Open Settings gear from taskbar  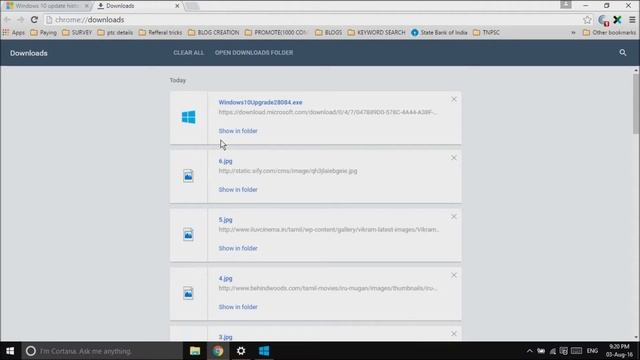point(241,351)
